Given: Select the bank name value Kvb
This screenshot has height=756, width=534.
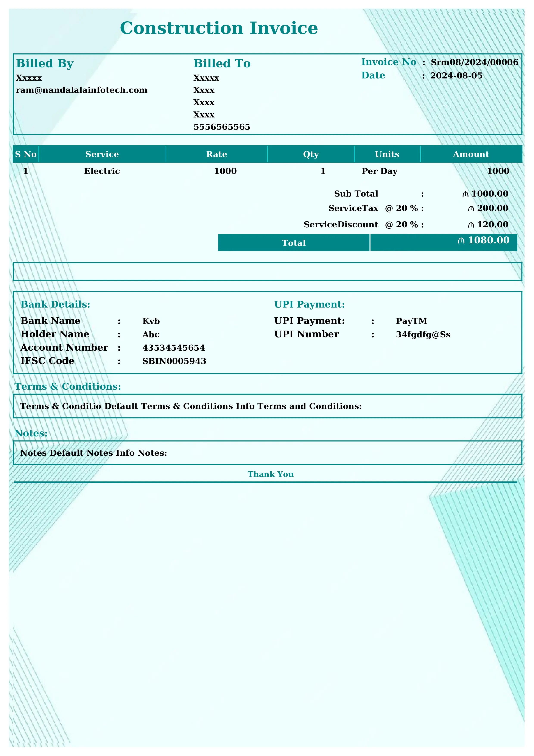Looking at the screenshot, I should coord(151,321).
